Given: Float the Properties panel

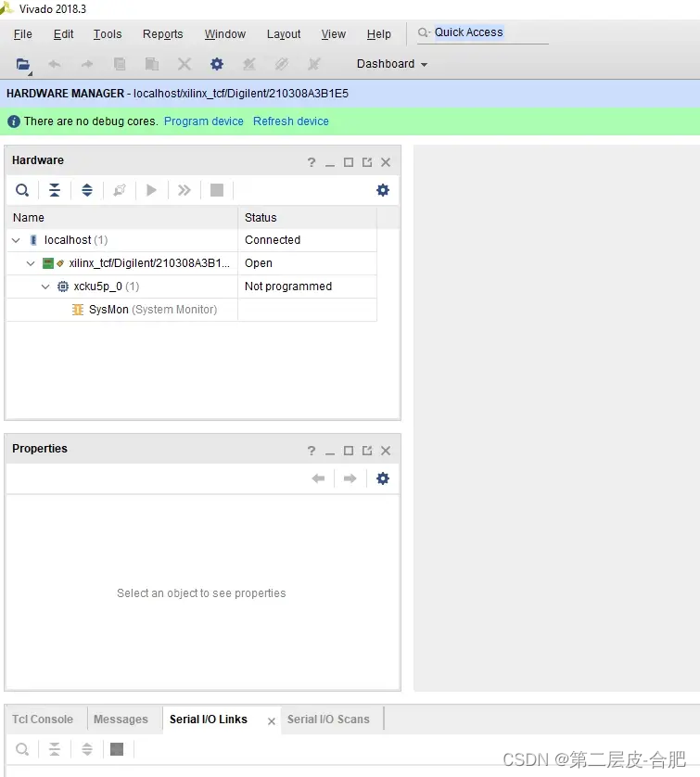Looking at the screenshot, I should tap(367, 451).
